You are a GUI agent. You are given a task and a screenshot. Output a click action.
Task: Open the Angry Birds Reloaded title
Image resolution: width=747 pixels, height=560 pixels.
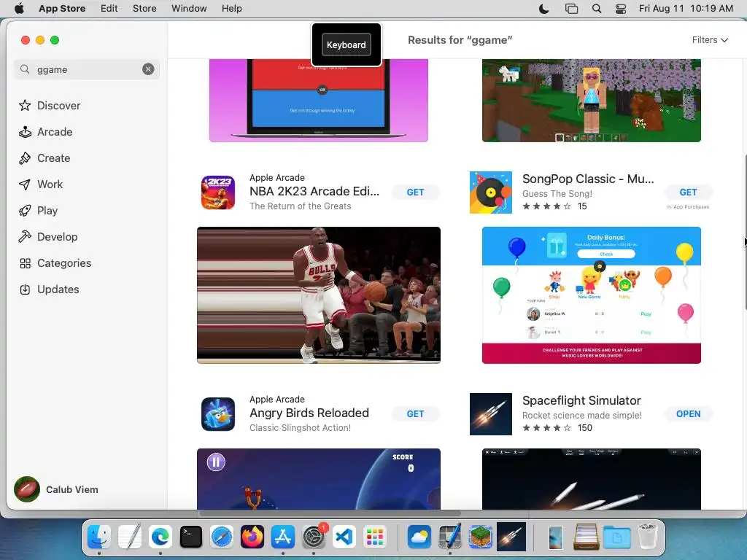tap(309, 413)
